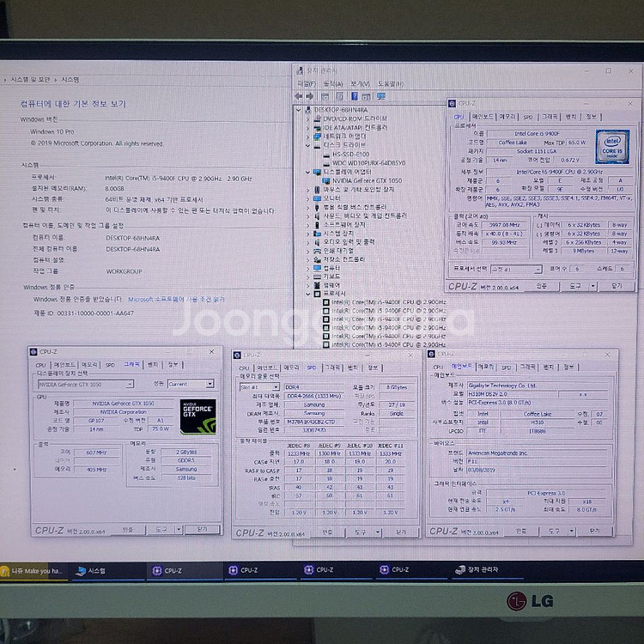
Task: Open the Slot #1 memory slot dropdown
Action: [x=259, y=387]
